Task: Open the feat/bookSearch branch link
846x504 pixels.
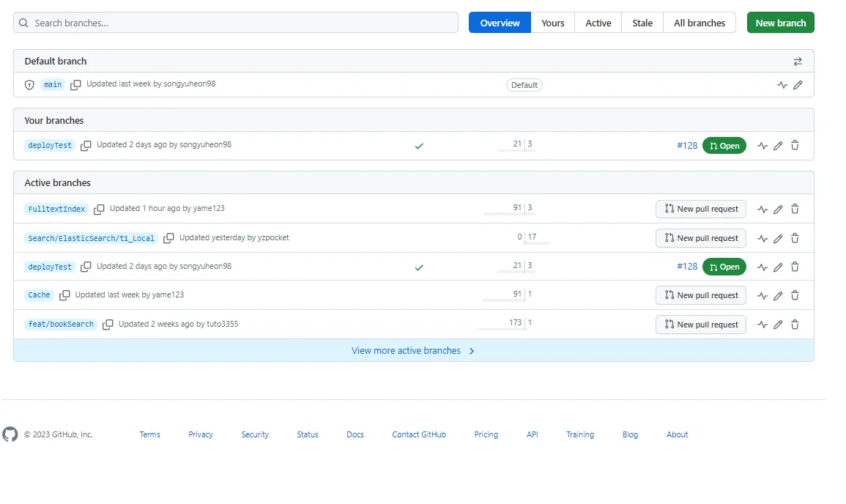Action: [x=61, y=325]
